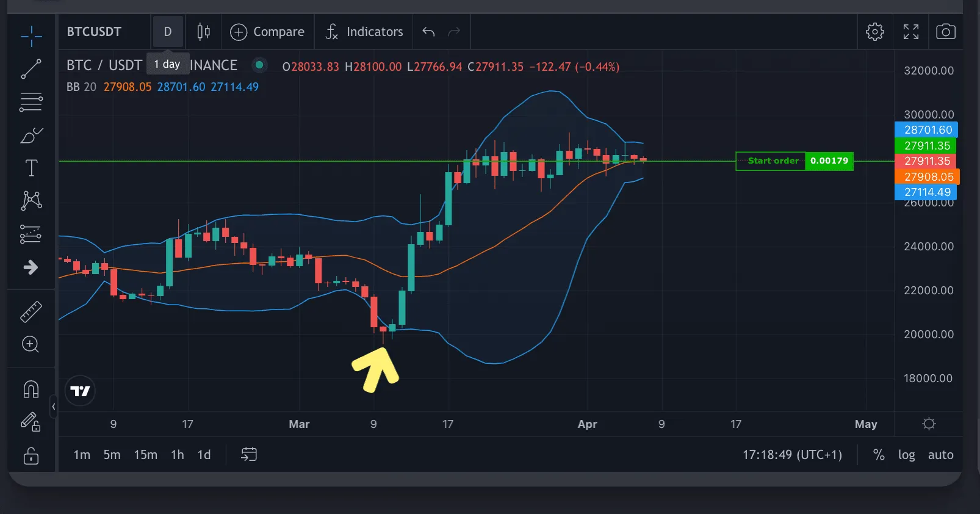The height and width of the screenshot is (514, 980).
Task: Enter fullscreen chart mode
Action: tap(910, 32)
